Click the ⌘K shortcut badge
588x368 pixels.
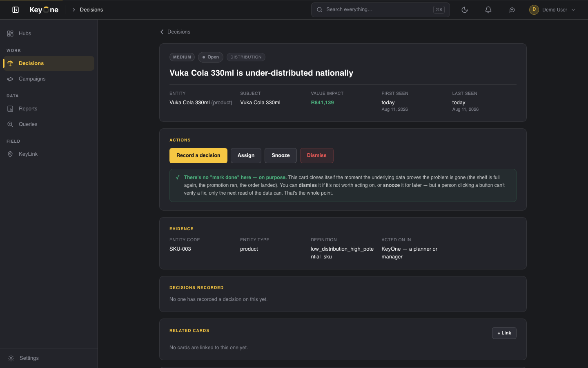point(439,10)
